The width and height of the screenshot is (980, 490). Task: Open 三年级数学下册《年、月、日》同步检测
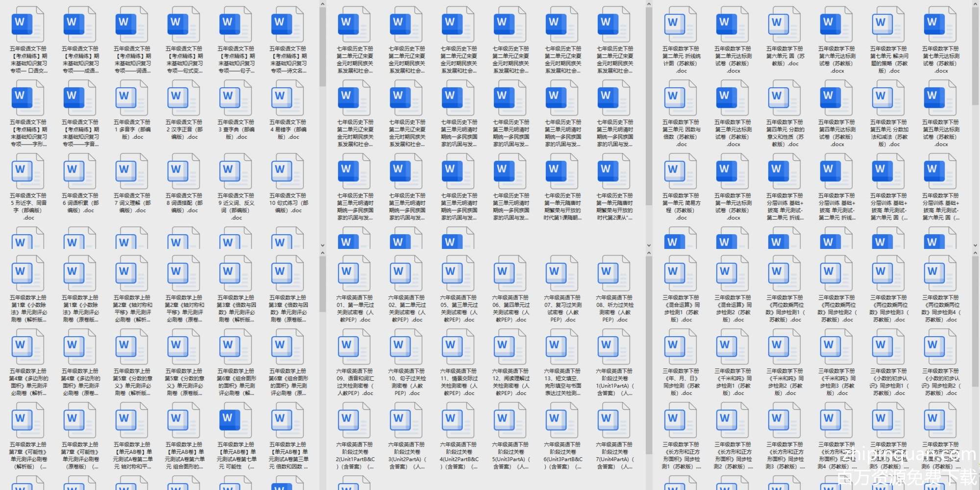pos(681,347)
